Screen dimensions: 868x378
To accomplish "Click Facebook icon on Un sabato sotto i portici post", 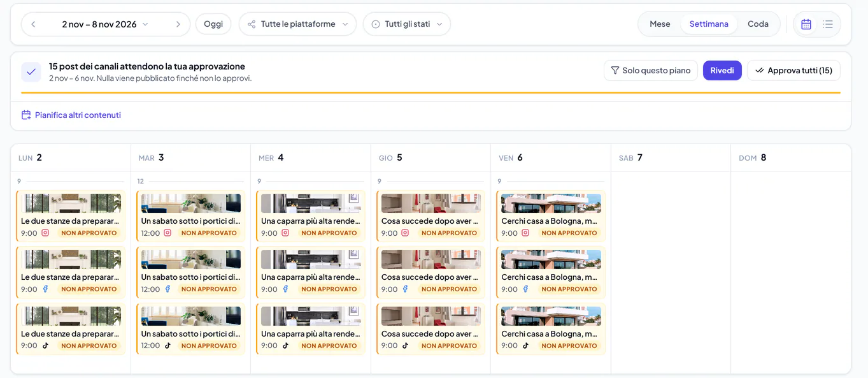I will 167,289.
